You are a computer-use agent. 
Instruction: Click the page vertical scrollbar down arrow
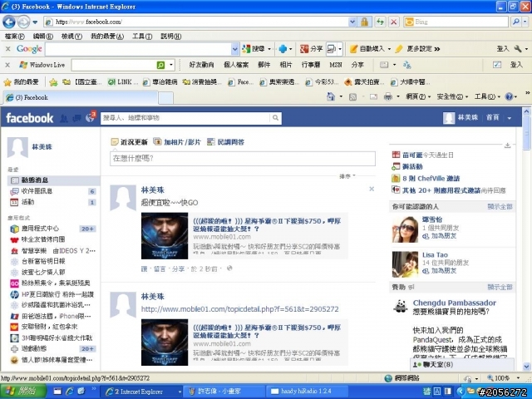point(526,367)
